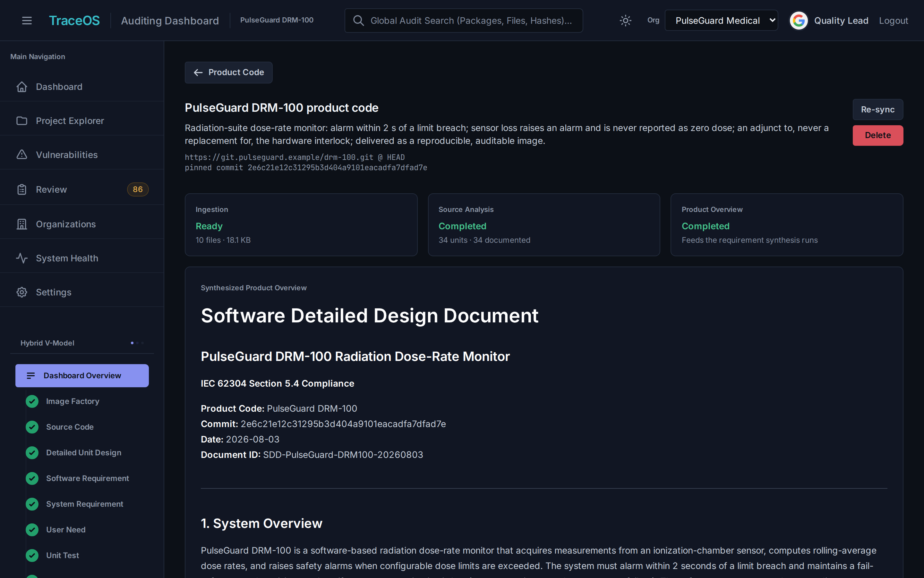Image resolution: width=924 pixels, height=578 pixels.
Task: Click the Dashboard home icon
Action: click(22, 87)
